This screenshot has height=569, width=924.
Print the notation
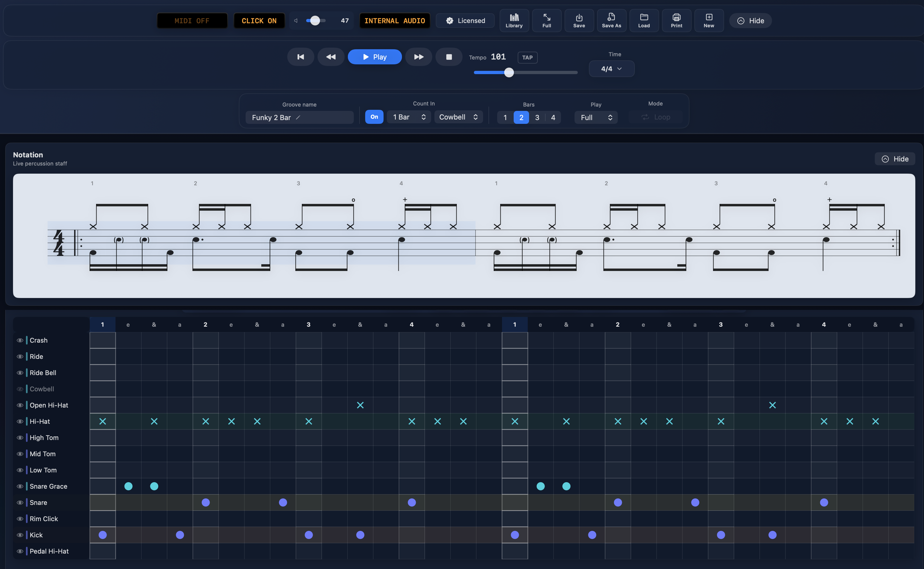click(676, 21)
